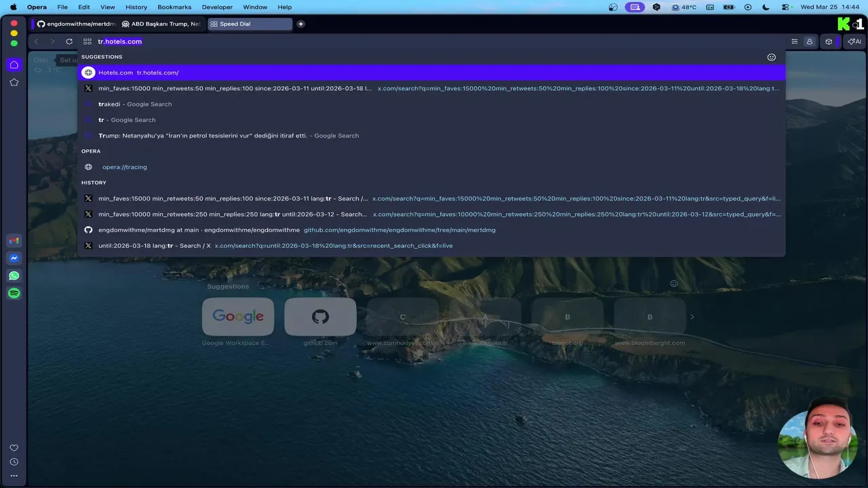
Task: Click the screen sharing indicator in menu bar
Action: 635,7
